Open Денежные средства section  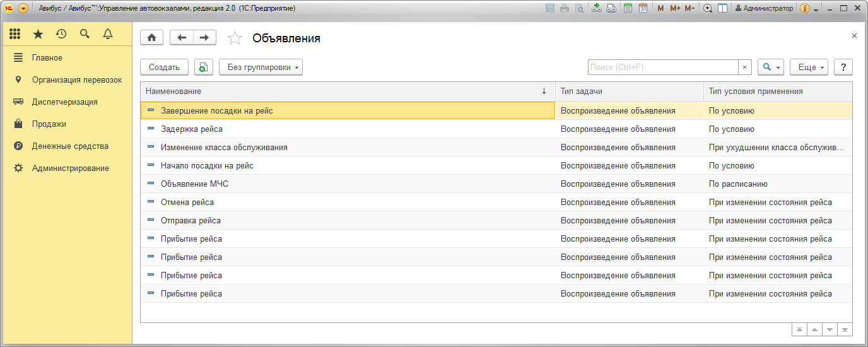pos(70,146)
